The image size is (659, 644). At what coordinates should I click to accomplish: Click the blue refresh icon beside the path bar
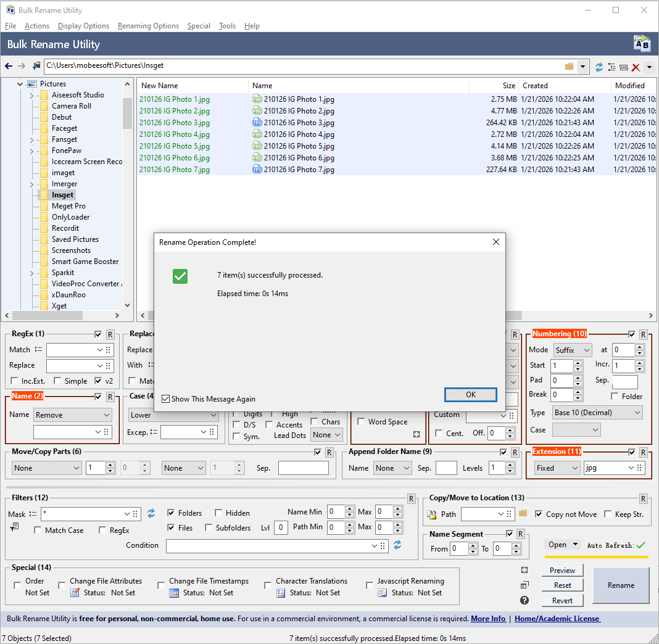click(x=599, y=67)
